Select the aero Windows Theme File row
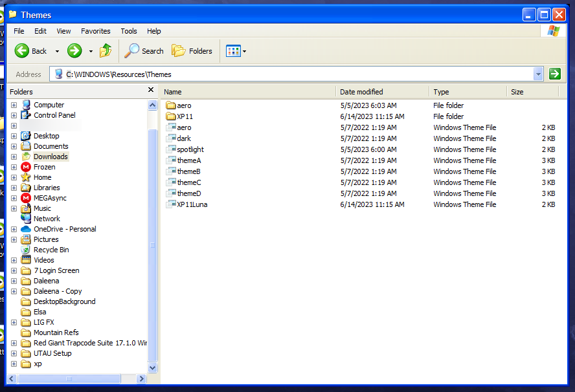575x392 pixels. 361,127
